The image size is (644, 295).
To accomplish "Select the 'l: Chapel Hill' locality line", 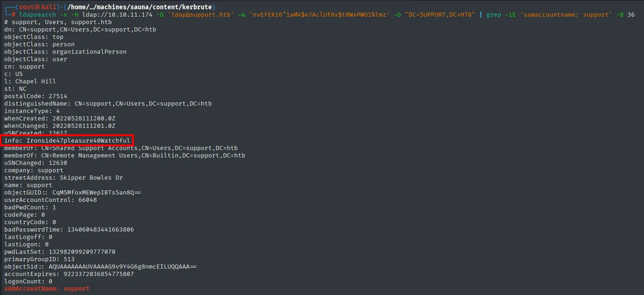I will tap(30, 82).
